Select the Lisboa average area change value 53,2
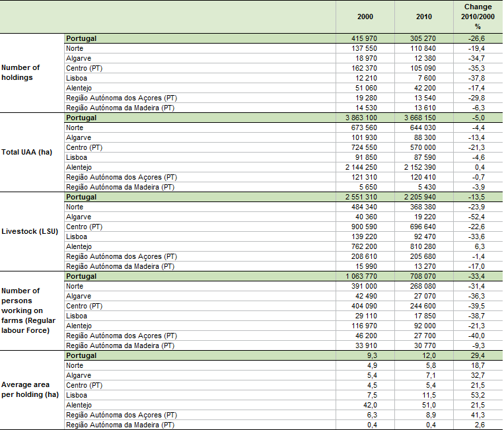This screenshot has height=430, width=504. [x=479, y=395]
